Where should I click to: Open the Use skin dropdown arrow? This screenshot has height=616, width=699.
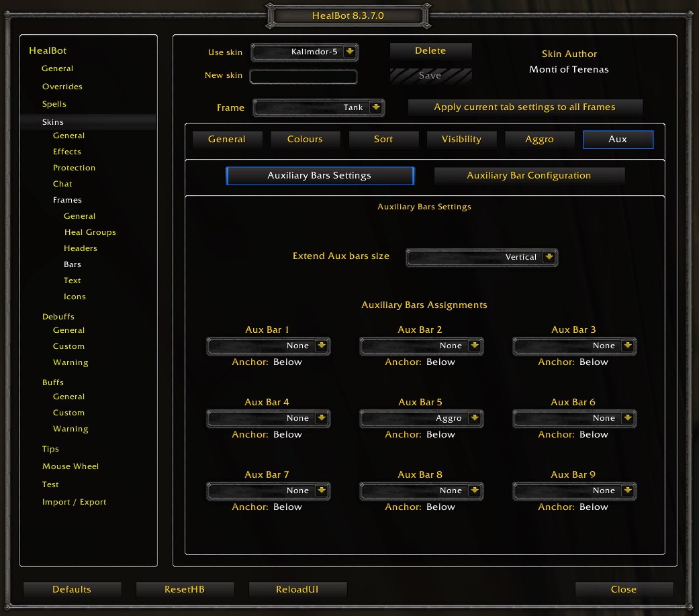coord(350,52)
